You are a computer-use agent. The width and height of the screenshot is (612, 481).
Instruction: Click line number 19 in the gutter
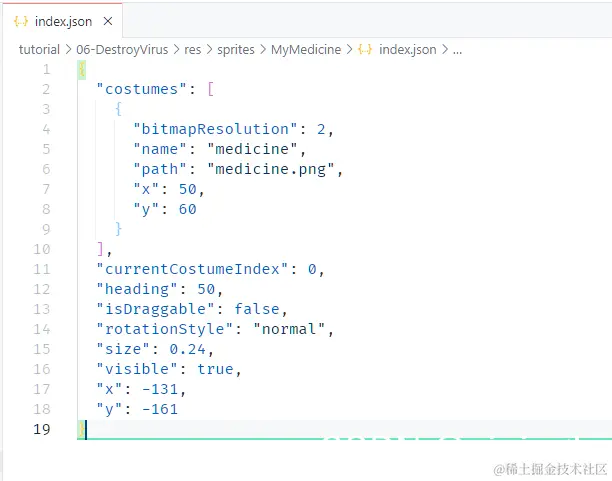point(42,429)
